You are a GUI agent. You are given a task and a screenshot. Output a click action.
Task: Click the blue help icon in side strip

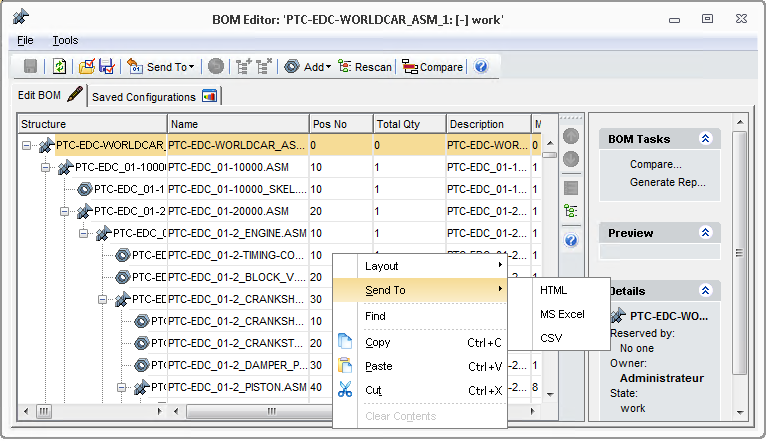pos(571,240)
